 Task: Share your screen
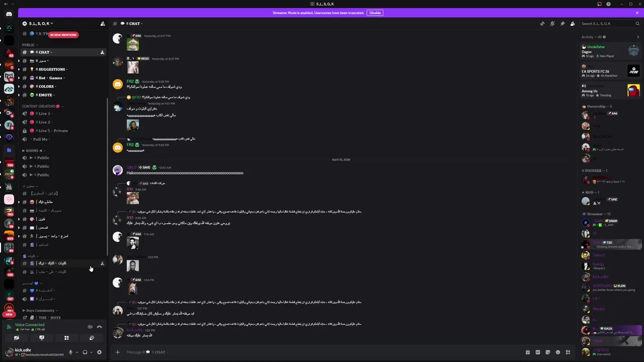tap(42, 338)
